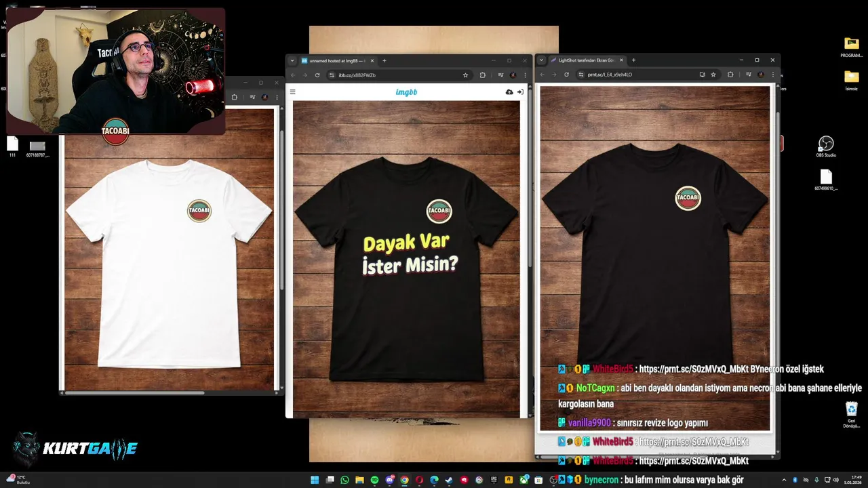Select the OBS Studio desktop icon
The height and width of the screenshot is (488, 868).
click(x=826, y=146)
